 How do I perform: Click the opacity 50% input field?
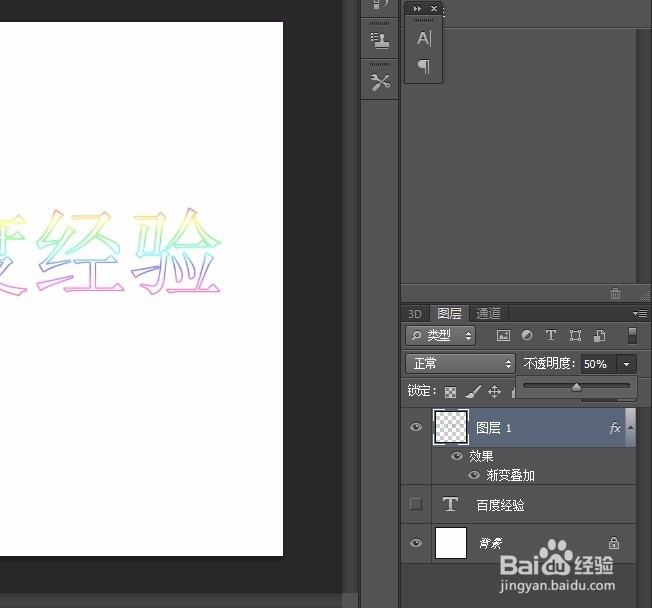pyautogui.click(x=599, y=364)
